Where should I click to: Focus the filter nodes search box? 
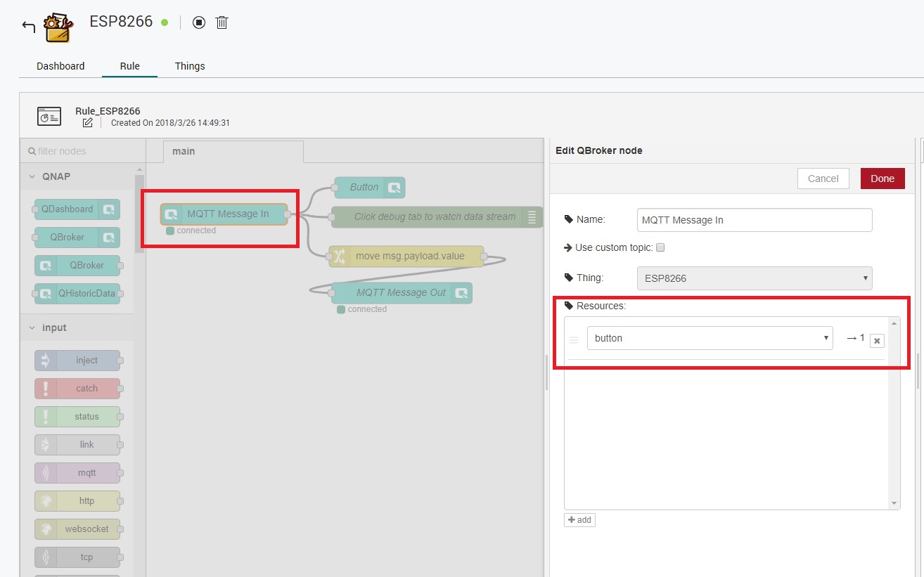(82, 151)
